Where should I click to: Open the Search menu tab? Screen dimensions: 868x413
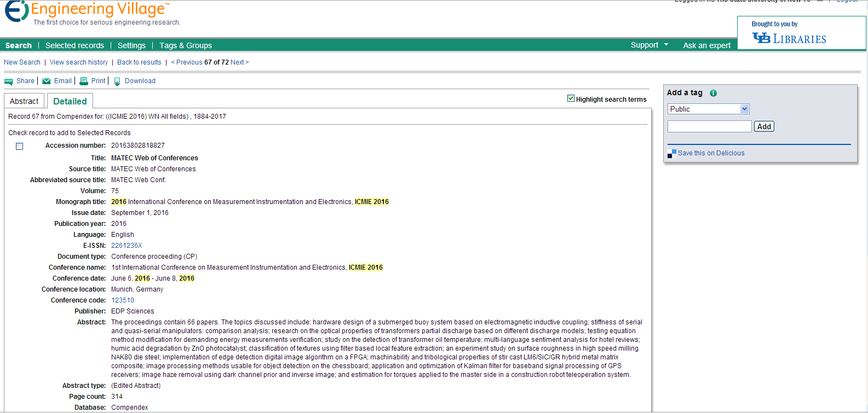click(19, 45)
